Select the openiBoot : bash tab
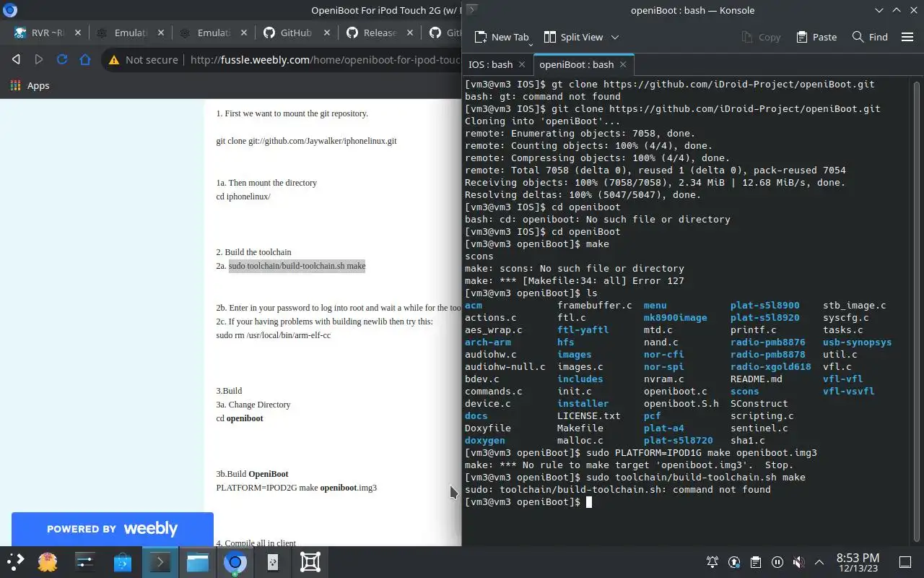 click(x=576, y=64)
